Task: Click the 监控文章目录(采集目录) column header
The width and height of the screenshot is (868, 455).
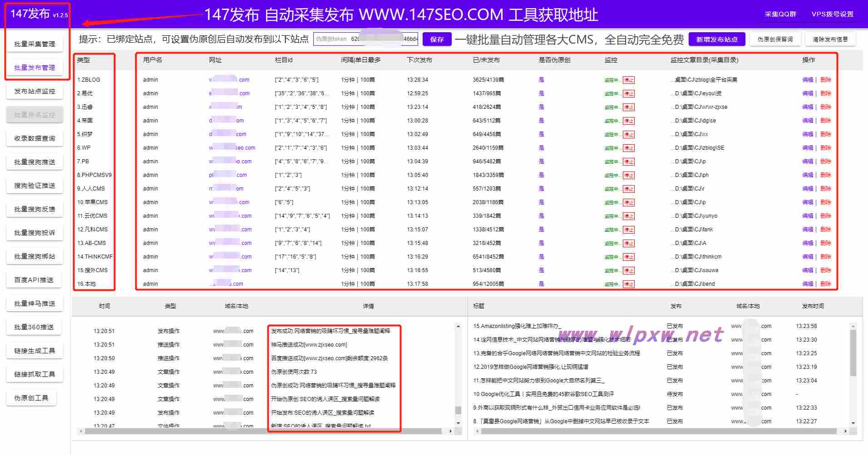Action: (705, 60)
